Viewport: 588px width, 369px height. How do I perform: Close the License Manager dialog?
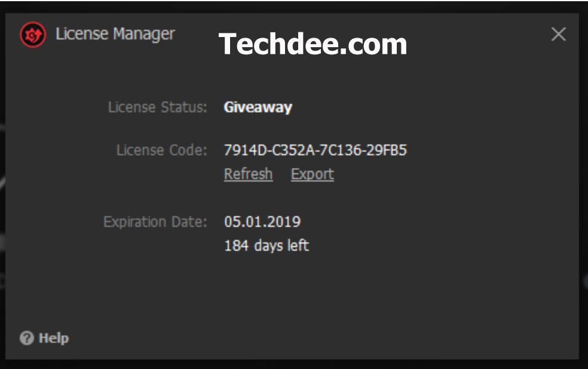coord(558,34)
